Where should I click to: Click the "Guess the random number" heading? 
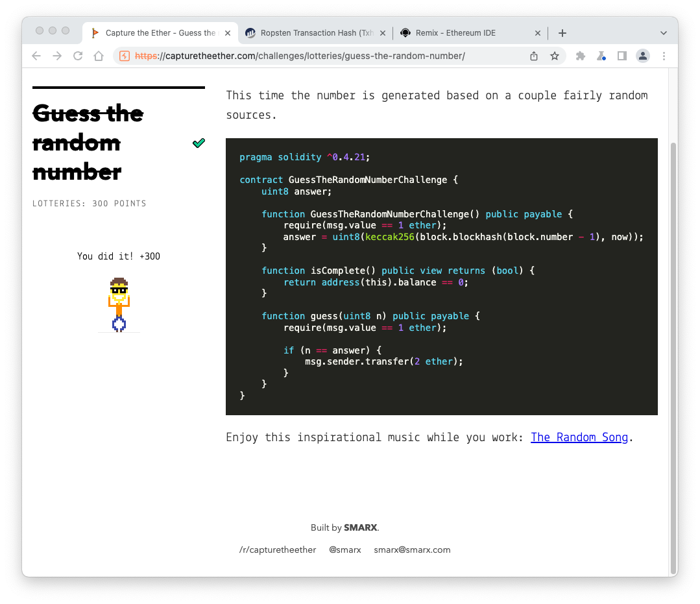[x=88, y=143]
